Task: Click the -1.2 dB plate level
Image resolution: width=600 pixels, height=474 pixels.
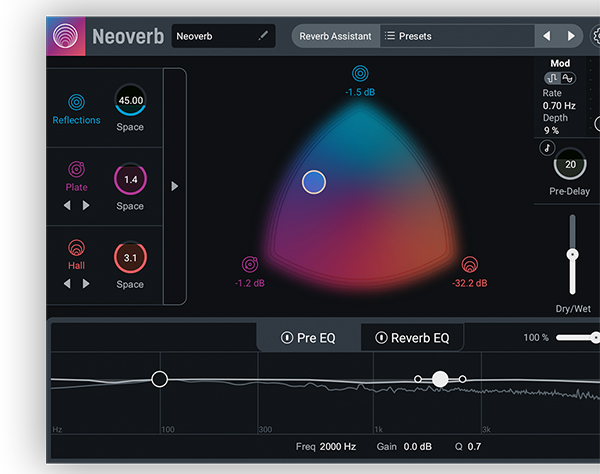Action: pyautogui.click(x=250, y=283)
